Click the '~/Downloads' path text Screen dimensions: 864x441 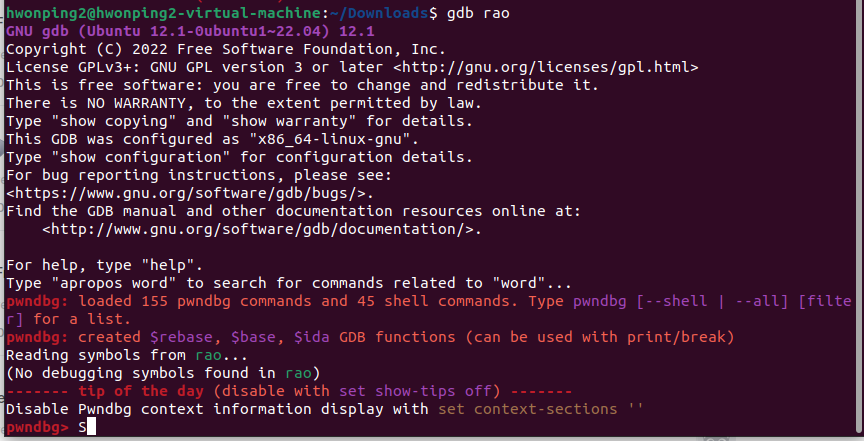(x=379, y=13)
